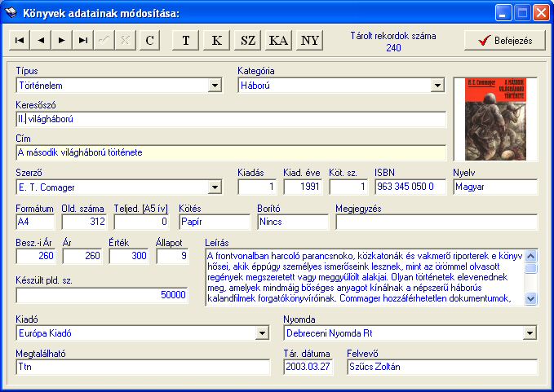This screenshot has height=392, width=554.
Task: Click the Cím title field
Action: pos(231,152)
